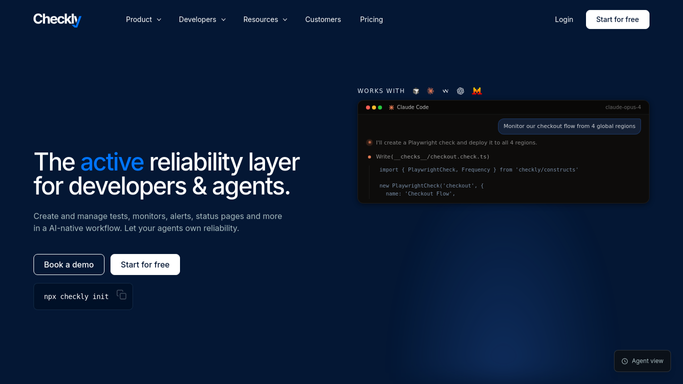This screenshot has height=384, width=683.
Task: Click the clock icon in Agent view
Action: pyautogui.click(x=625, y=361)
